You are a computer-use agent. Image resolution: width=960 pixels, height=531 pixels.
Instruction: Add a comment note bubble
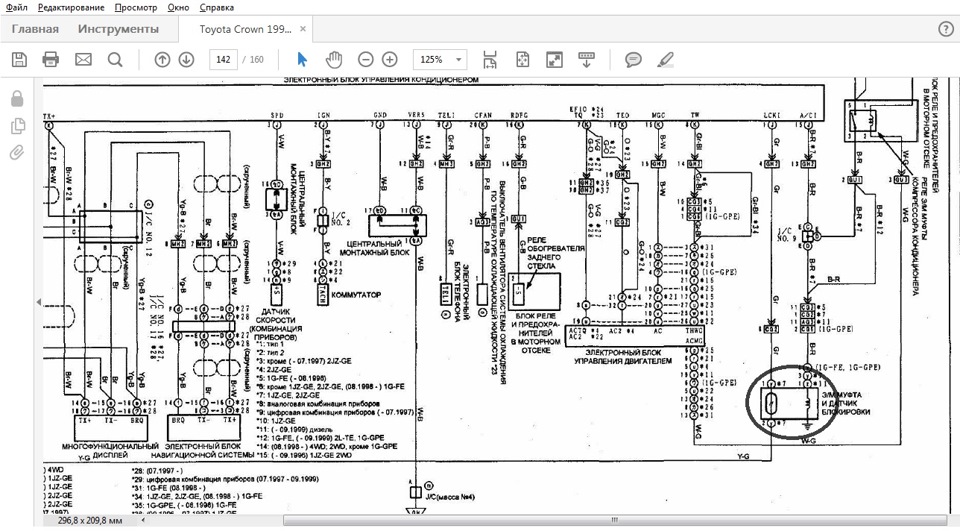633,59
